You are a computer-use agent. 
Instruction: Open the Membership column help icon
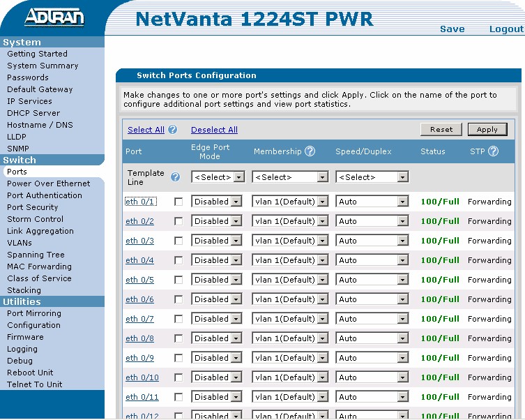tap(310, 151)
